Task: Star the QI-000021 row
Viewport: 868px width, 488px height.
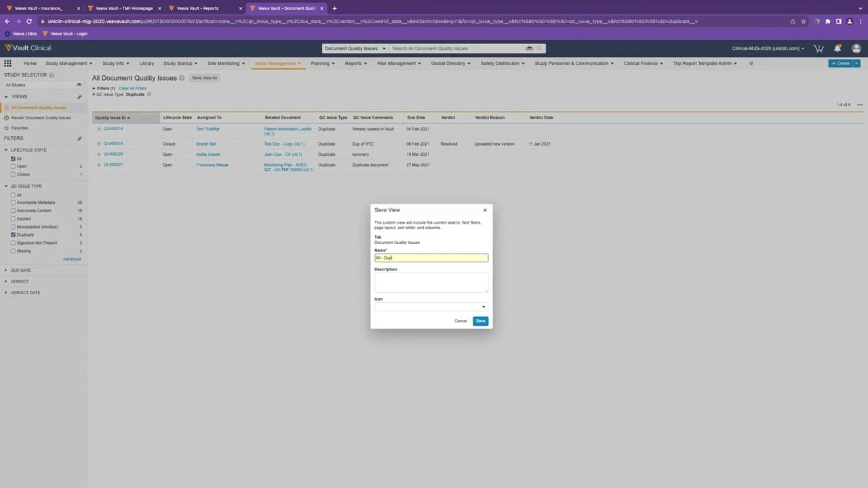Action: 99,165
